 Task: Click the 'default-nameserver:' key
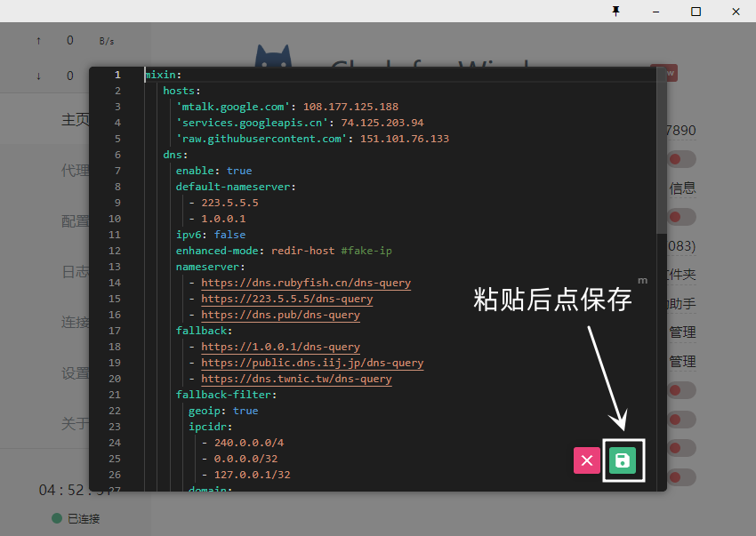pyautogui.click(x=236, y=187)
